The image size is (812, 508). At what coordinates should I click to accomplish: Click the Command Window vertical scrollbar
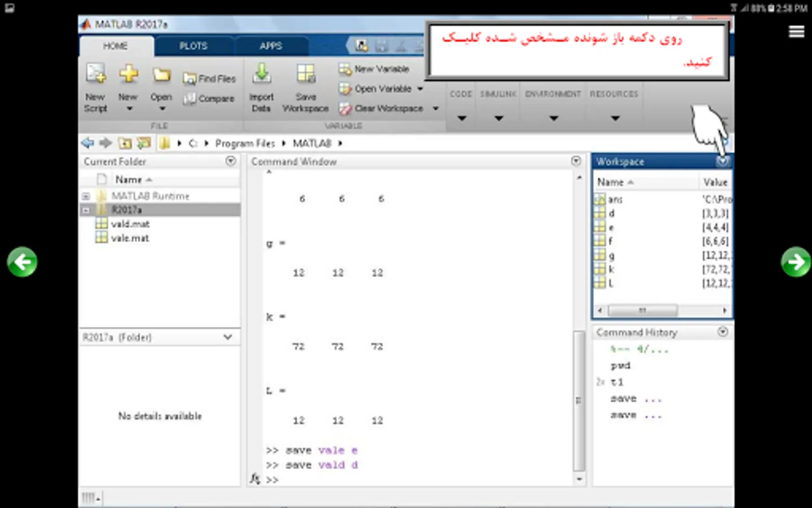coord(579,401)
